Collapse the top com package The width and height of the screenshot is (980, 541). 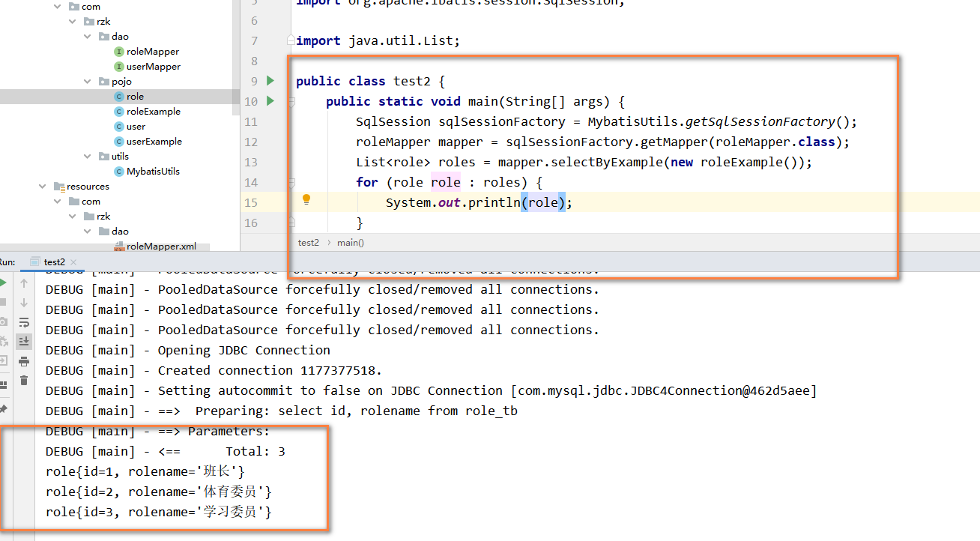pos(58,7)
